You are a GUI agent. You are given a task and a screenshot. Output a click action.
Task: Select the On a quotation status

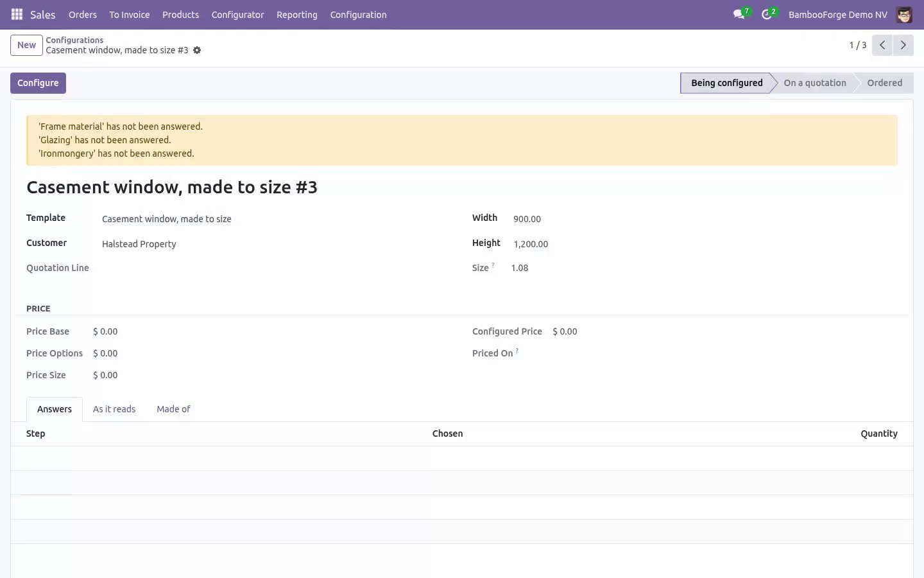[x=815, y=83]
